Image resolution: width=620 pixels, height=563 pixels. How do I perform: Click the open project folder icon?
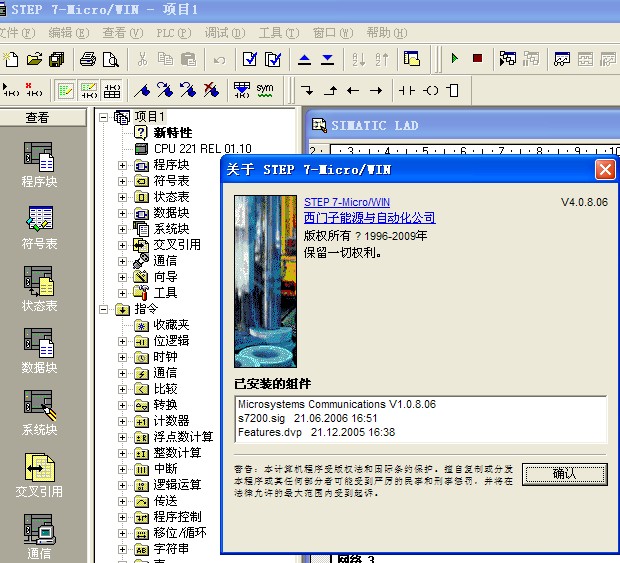tap(35, 59)
